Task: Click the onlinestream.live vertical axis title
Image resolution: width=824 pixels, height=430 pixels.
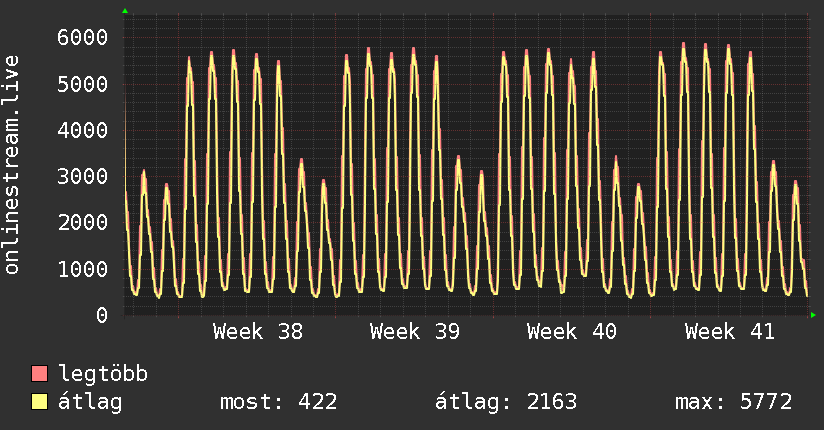Action: [x=12, y=165]
